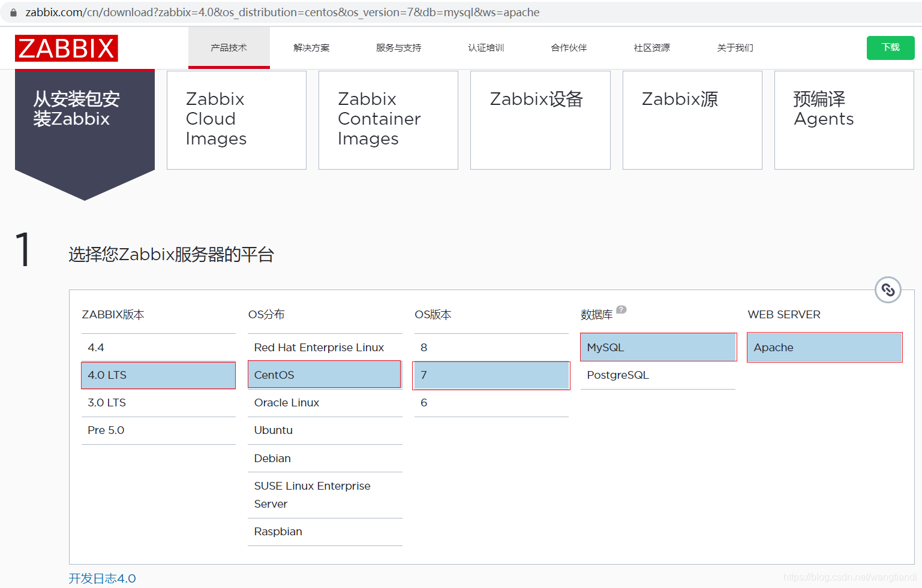Click the lock icon in address bar
The image size is (922, 588).
pos(13,12)
